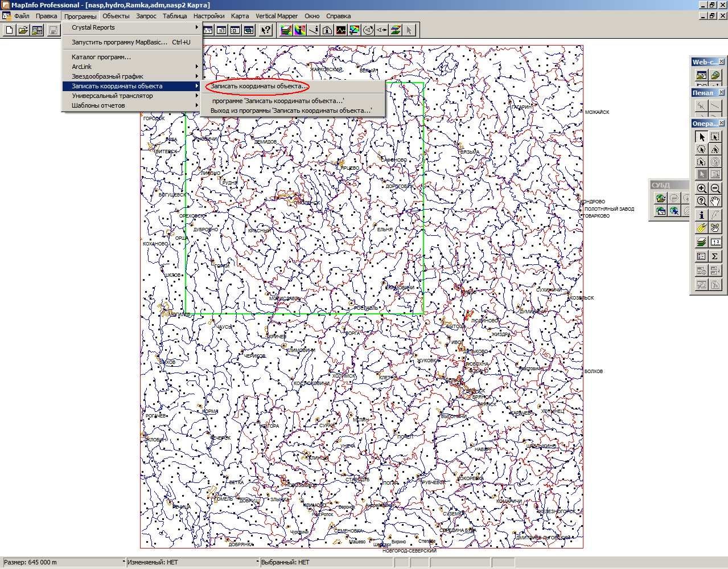
Task: Click first icon in СУБД second row
Action: [x=660, y=211]
